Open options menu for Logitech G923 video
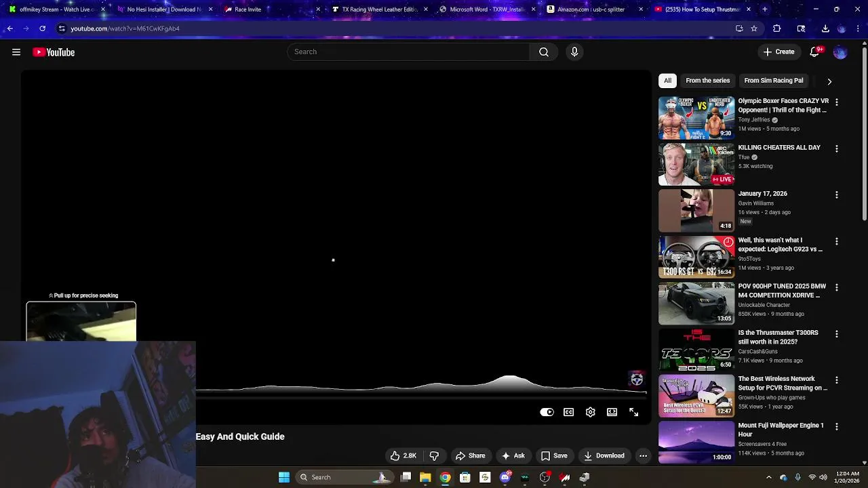The image size is (868, 488). pyautogui.click(x=836, y=241)
